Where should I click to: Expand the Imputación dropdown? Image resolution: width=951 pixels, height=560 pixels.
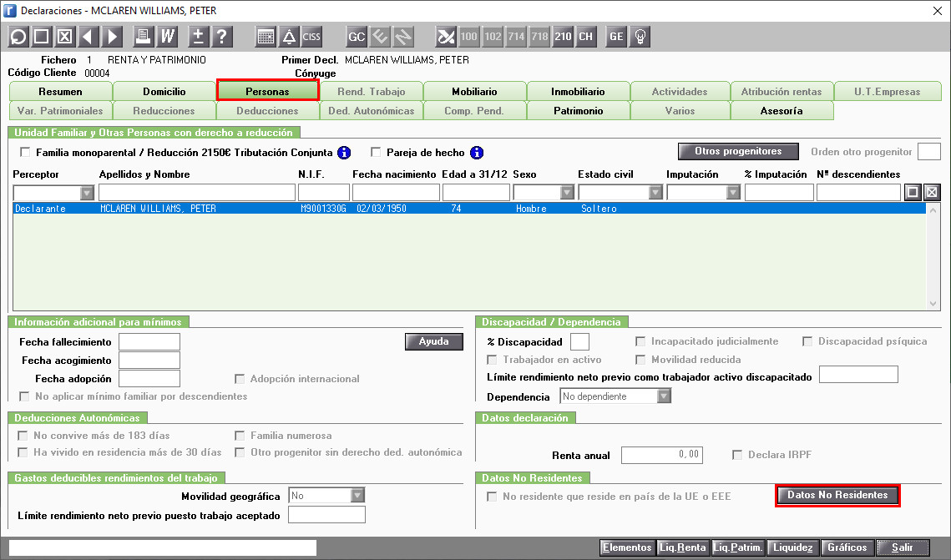pyautogui.click(x=733, y=193)
